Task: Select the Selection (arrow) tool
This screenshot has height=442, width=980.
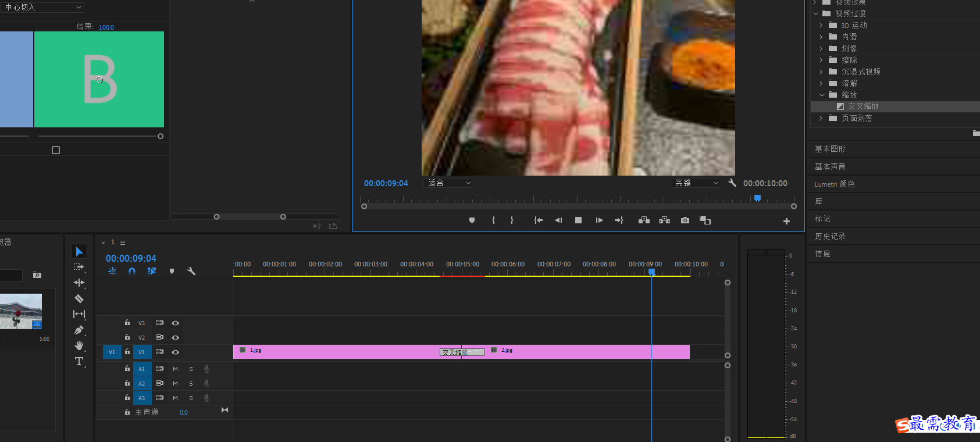Action: 79,251
